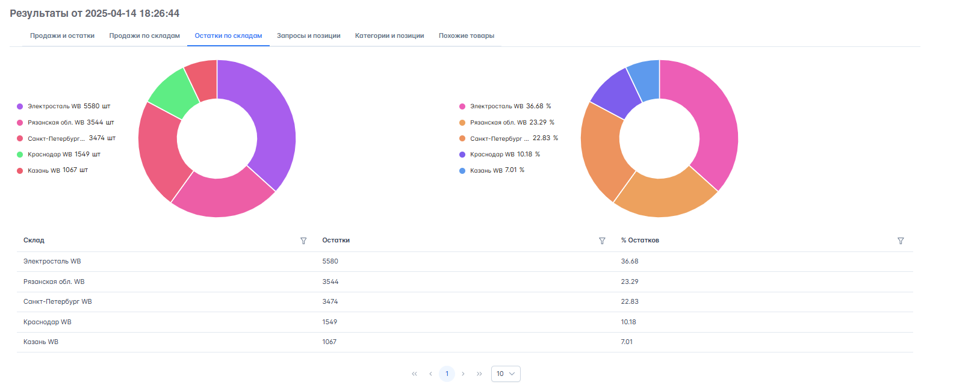
Task: Go to the first page of results
Action: click(414, 374)
